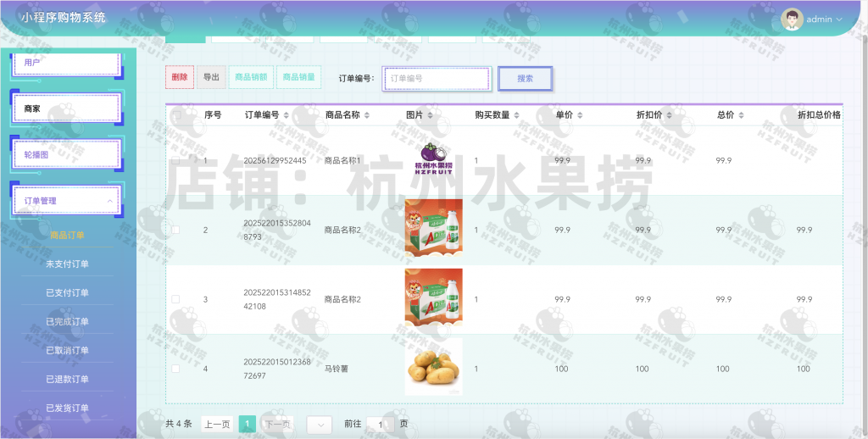Open the 杭州水果捞 logo image in row 1
This screenshot has height=439, width=868.
pos(433,159)
